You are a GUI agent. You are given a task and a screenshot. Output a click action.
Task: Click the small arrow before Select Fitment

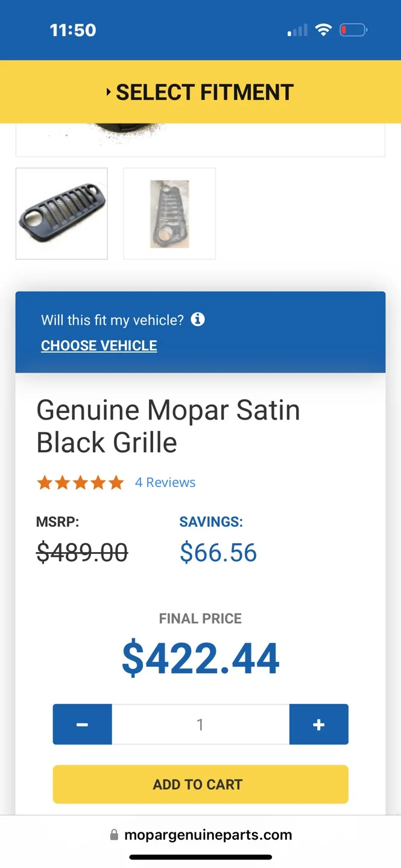[x=109, y=92]
